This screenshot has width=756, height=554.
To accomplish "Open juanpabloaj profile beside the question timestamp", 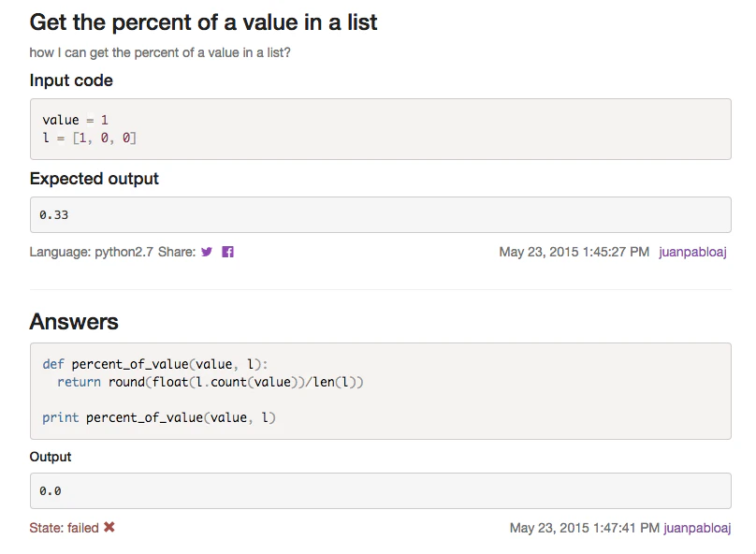I will tap(692, 252).
